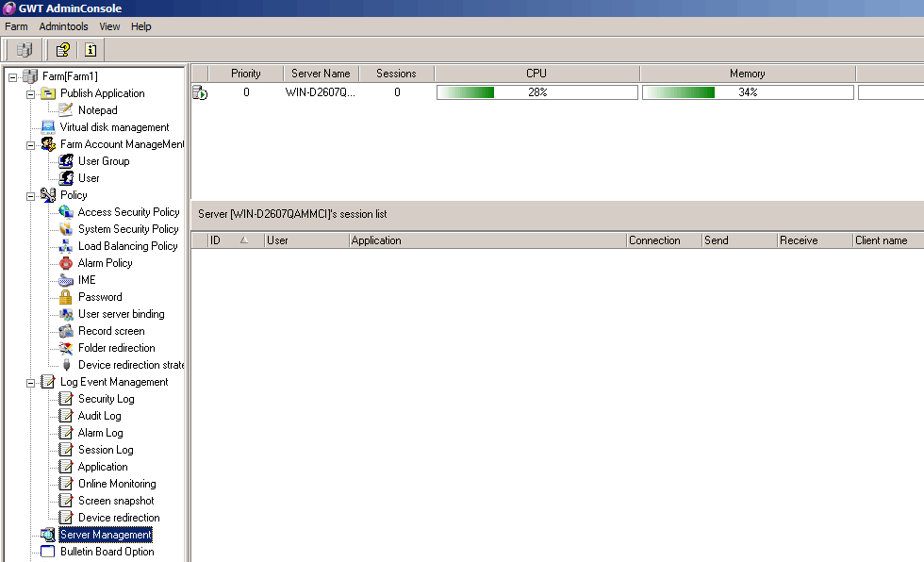Viewport: 924px width, 562px height.
Task: Select the Notepad published application
Action: (x=97, y=110)
